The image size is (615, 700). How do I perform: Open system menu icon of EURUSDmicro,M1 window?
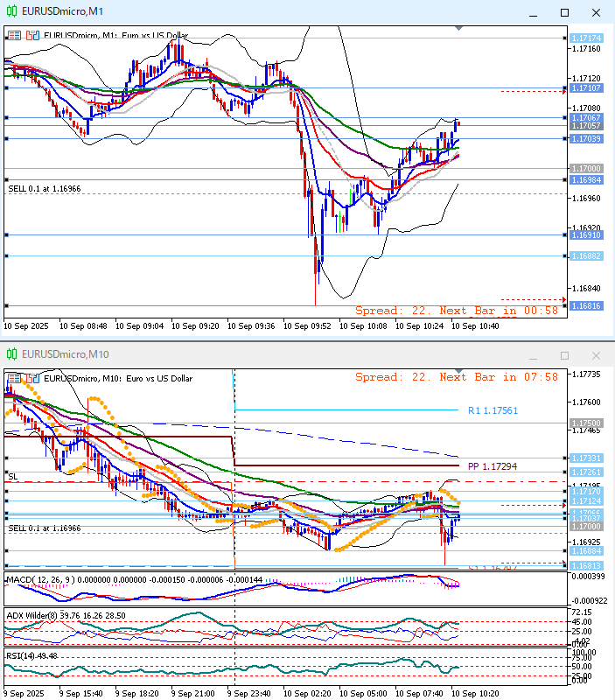[x=11, y=11]
